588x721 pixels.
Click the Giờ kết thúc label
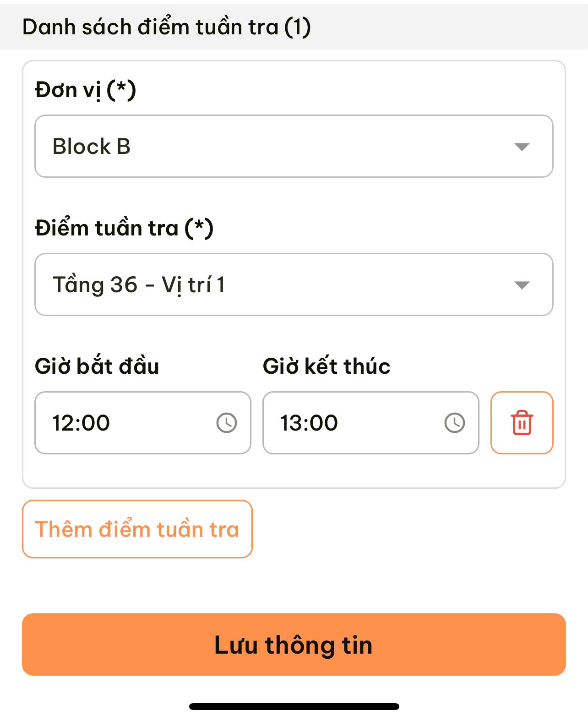[x=327, y=366]
